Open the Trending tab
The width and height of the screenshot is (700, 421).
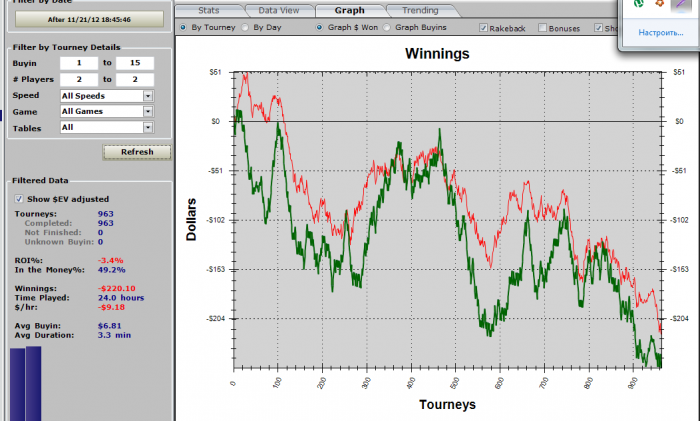[420, 10]
